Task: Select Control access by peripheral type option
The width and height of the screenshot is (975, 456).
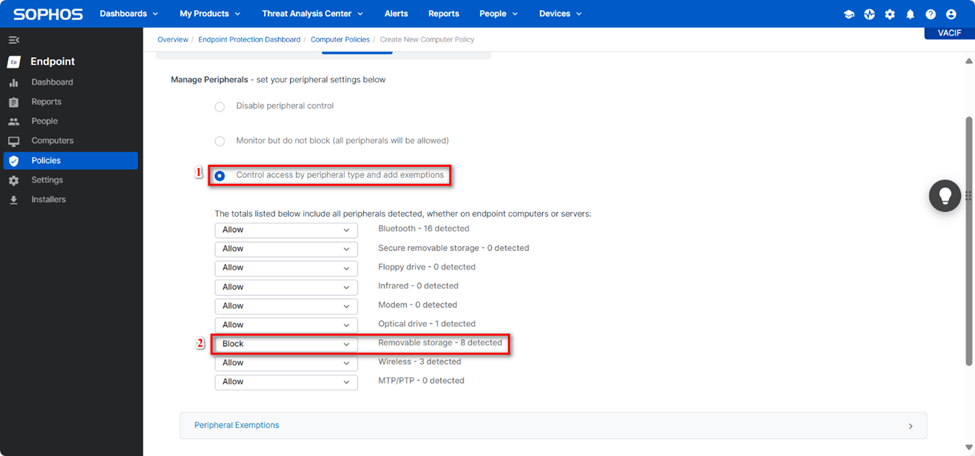Action: point(220,175)
